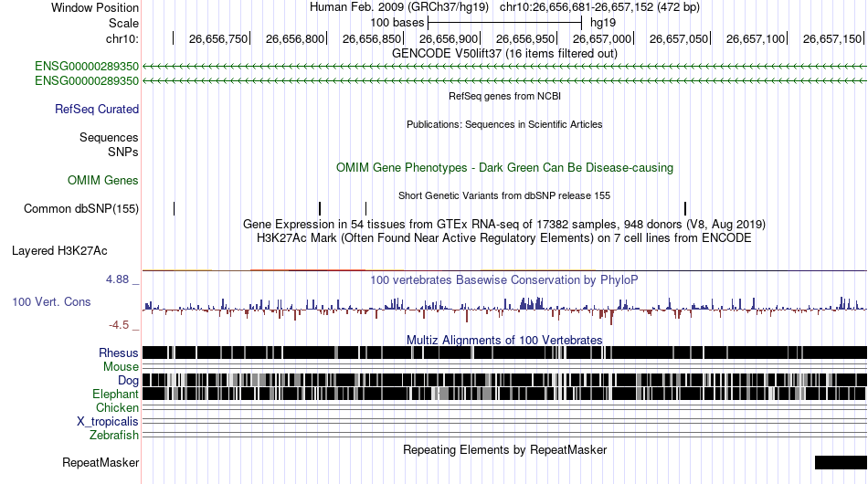868x484 pixels.
Task: Click the 26,656,850 ruler position
Action: [x=372, y=38]
